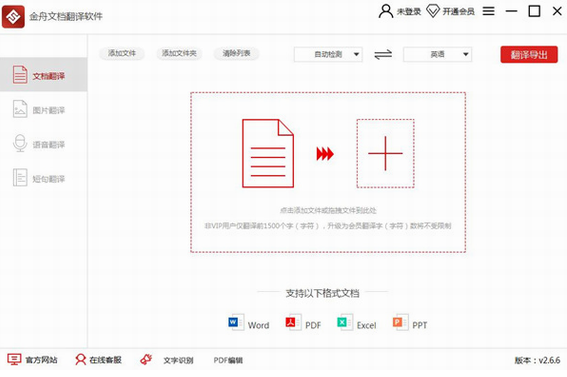Close the translator window
The width and height of the screenshot is (567, 377).
557,11
